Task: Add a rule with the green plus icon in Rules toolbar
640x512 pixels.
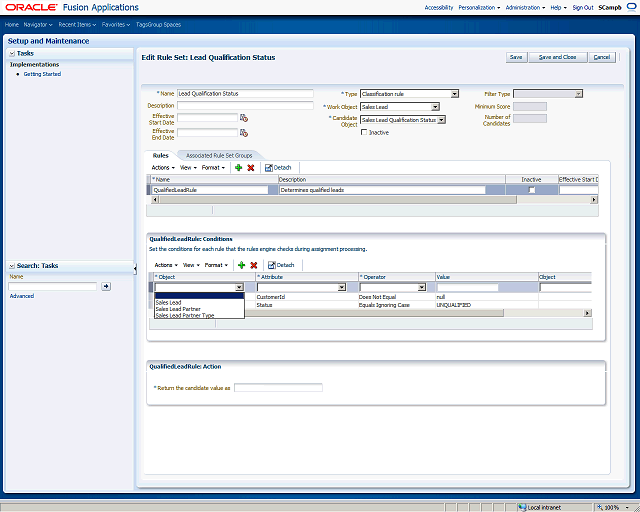Action: click(x=238, y=167)
